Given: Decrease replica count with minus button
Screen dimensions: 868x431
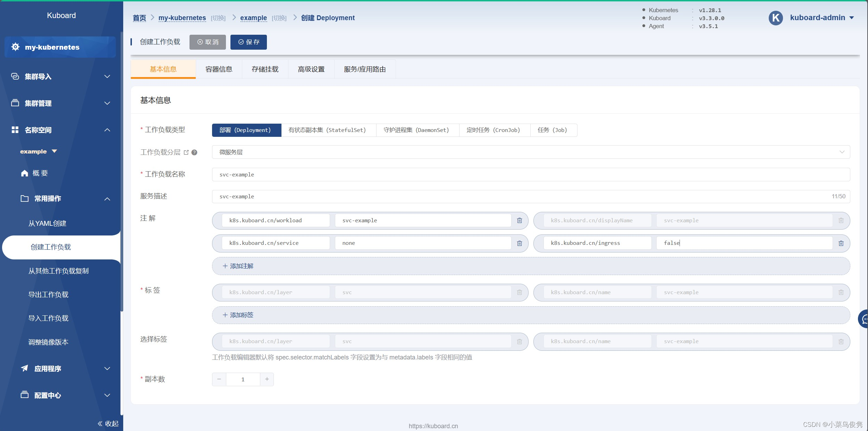Looking at the screenshot, I should 219,379.
